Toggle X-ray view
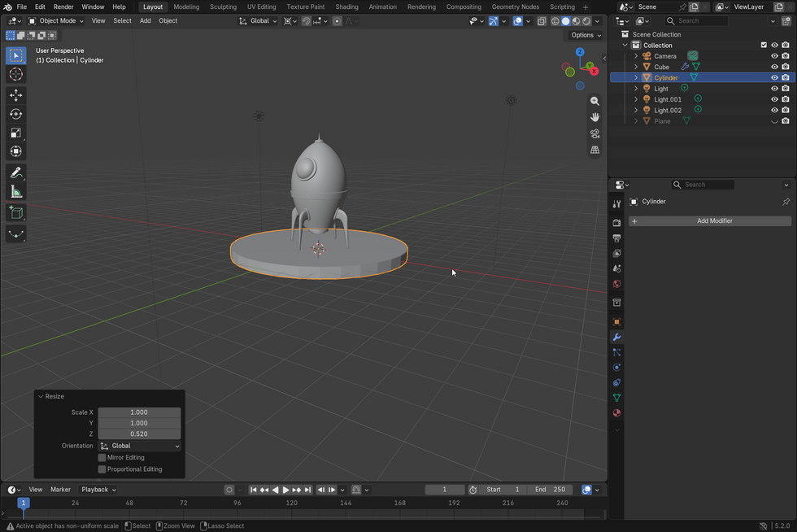The image size is (797, 532). [x=542, y=21]
